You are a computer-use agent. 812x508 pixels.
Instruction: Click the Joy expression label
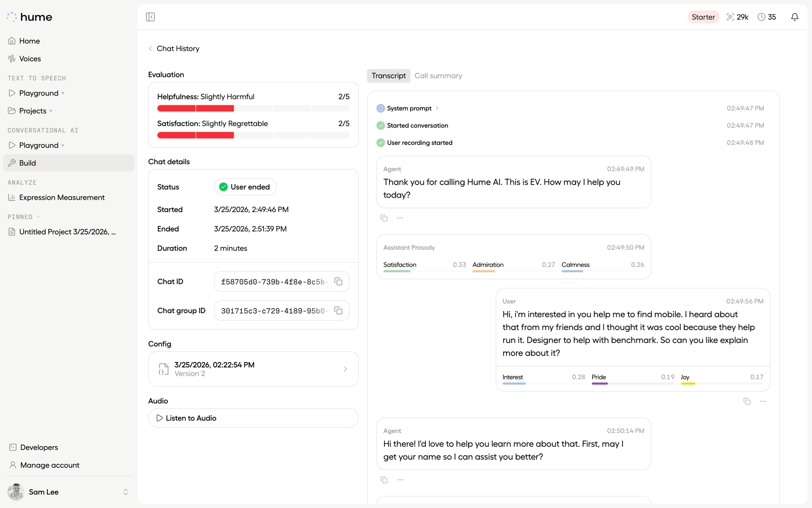coord(685,377)
